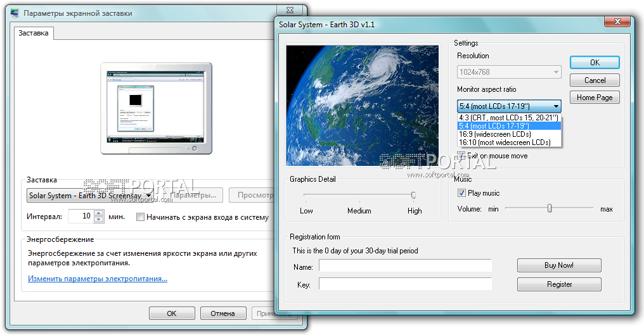Viewport: 644px width, 335px height.
Task: Decrease interval with the down spinner arrow
Action: tap(99, 220)
